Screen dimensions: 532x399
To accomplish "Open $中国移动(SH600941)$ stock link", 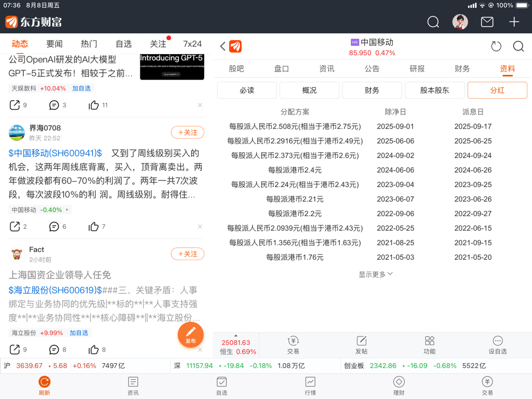I will 55,153.
